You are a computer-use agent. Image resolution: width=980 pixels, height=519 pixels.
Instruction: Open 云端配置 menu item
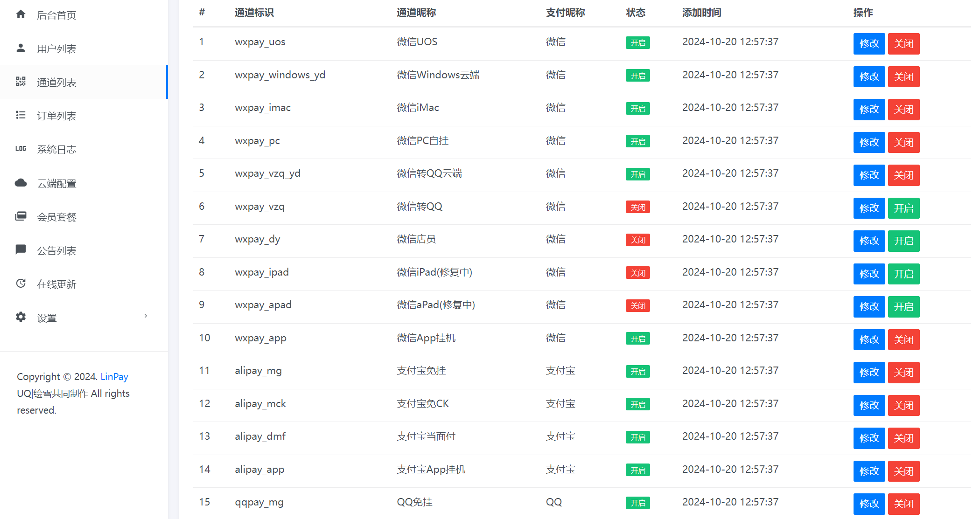84,183
